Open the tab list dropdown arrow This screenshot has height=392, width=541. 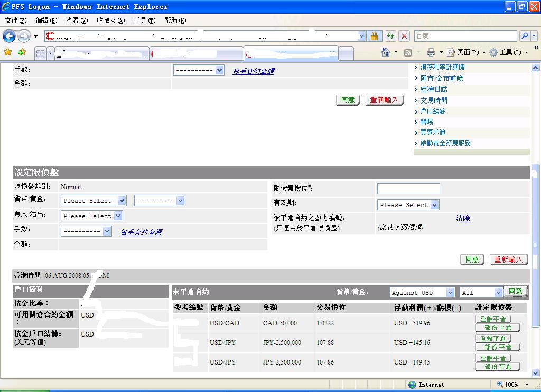click(50, 53)
